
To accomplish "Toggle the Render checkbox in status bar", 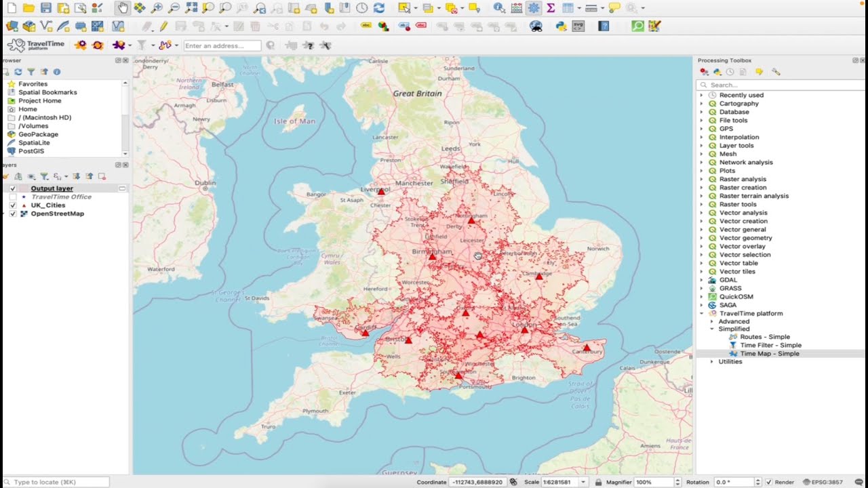I will point(768,482).
